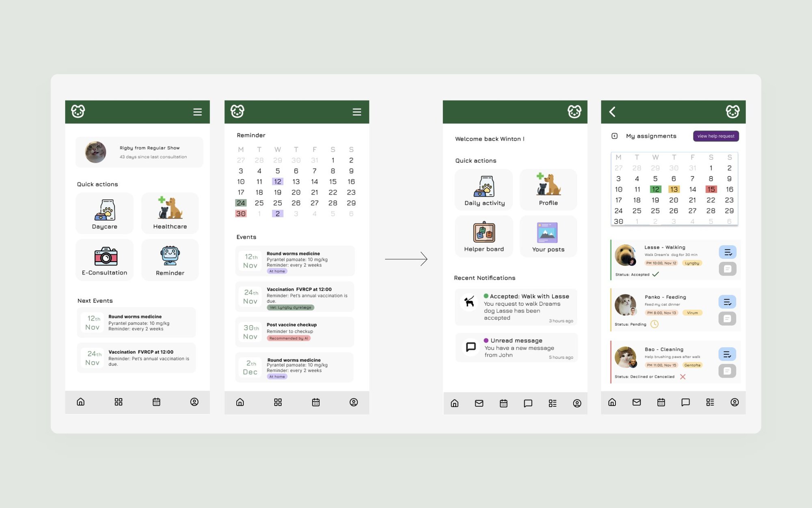Open the Reminder robot icon

point(170,256)
